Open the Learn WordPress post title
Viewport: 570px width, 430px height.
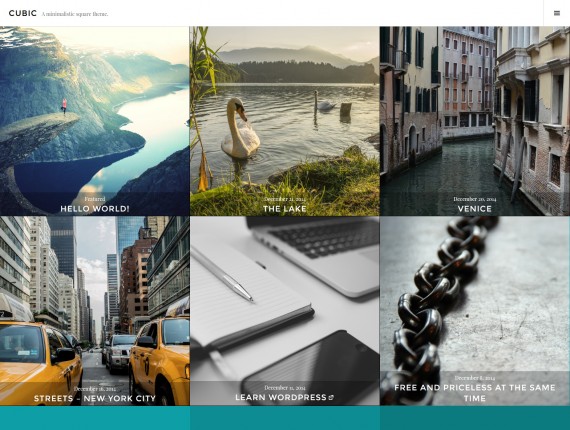pyautogui.click(x=281, y=398)
